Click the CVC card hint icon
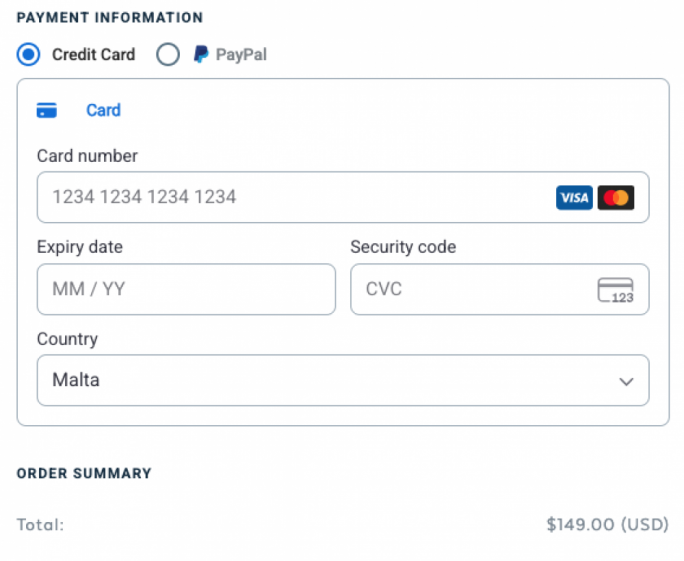The width and height of the screenshot is (684, 561). pos(615,290)
